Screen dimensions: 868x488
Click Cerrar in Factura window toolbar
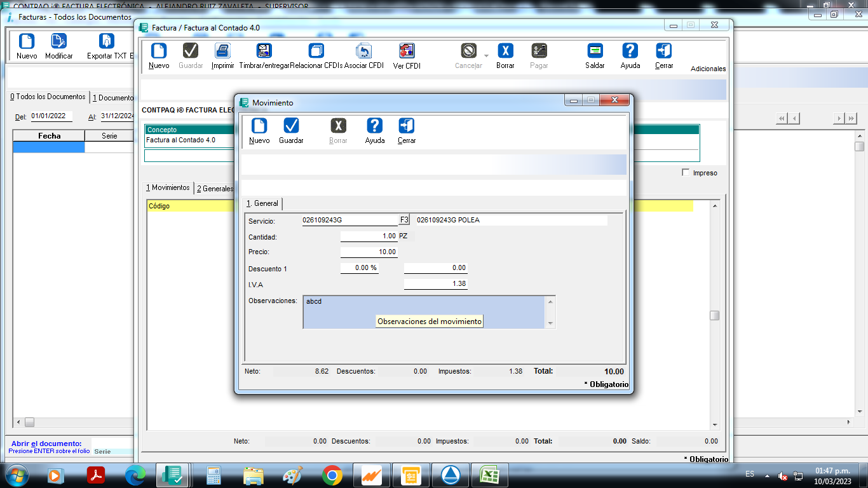664,51
